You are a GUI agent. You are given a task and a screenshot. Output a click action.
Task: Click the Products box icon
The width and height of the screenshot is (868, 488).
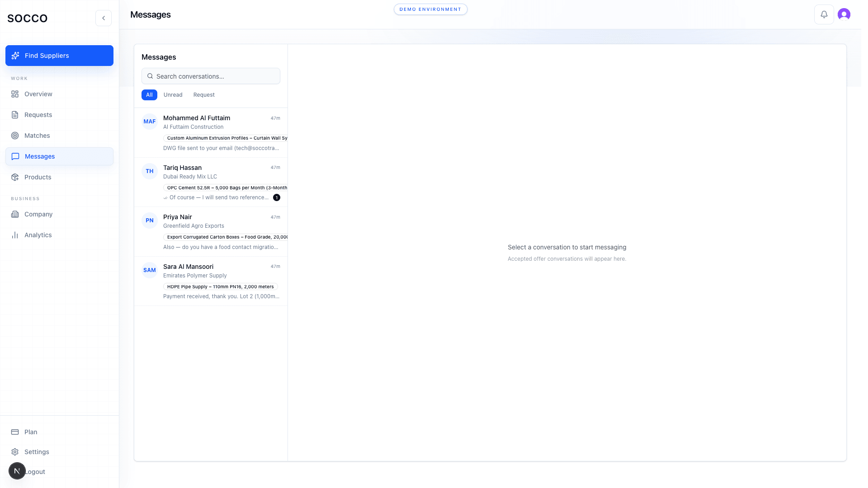click(x=15, y=177)
